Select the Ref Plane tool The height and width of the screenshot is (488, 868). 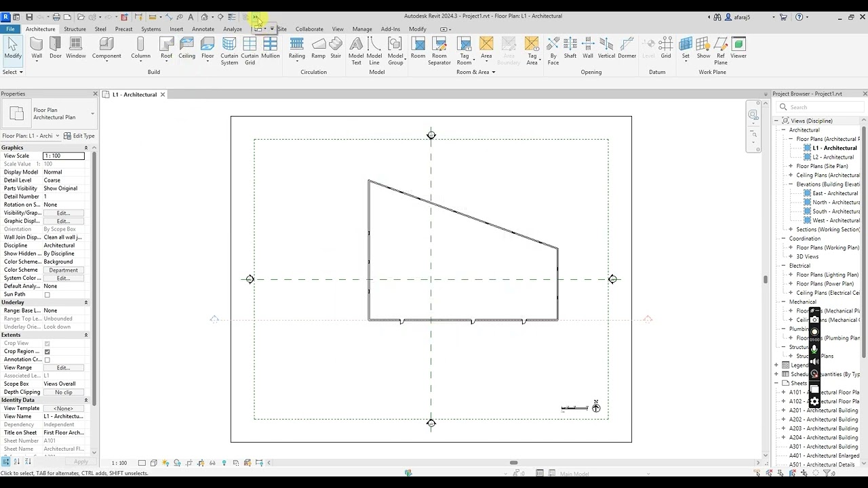point(721,51)
